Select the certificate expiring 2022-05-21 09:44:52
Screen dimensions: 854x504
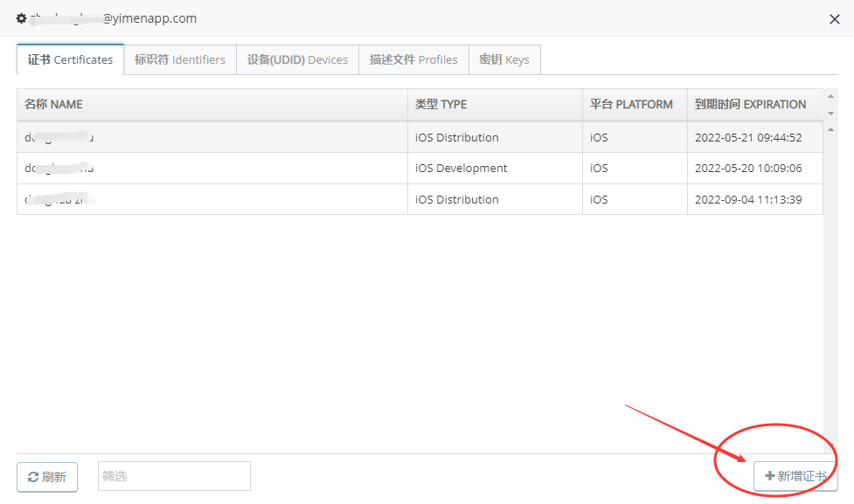pos(420,137)
